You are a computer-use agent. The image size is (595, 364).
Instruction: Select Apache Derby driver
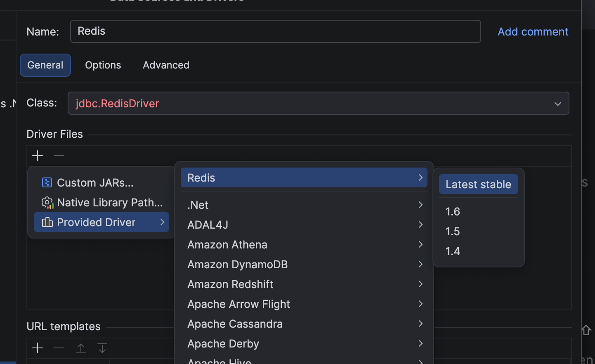coord(304,343)
